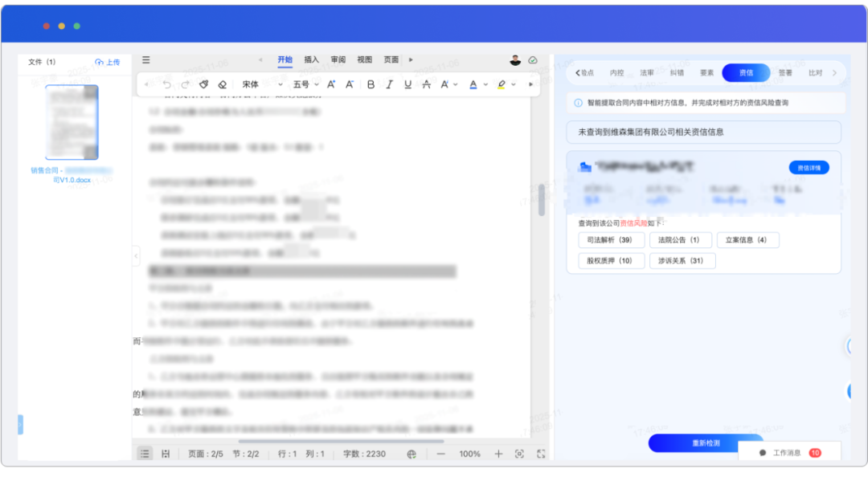Screen dimensions: 868x477
Task: Switch to the 内控 panel tab
Action: click(616, 72)
